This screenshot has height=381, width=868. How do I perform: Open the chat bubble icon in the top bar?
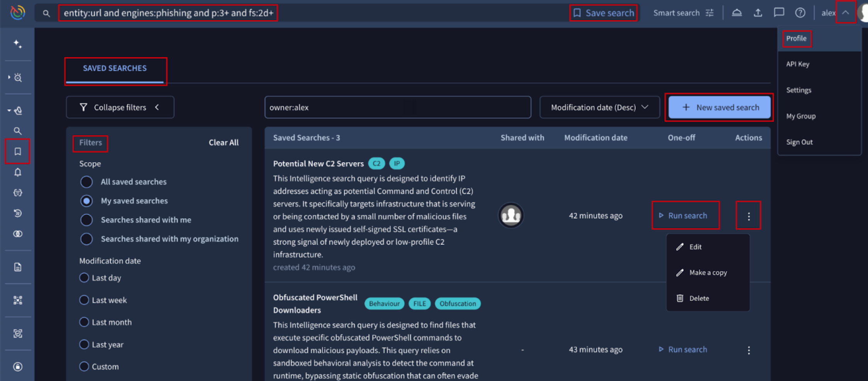pyautogui.click(x=779, y=13)
